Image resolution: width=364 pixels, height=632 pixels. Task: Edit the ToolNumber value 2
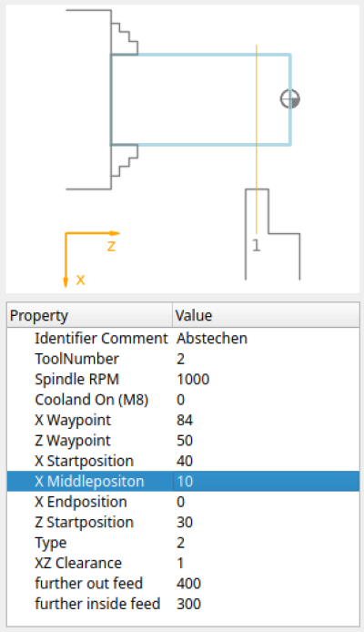(x=180, y=359)
